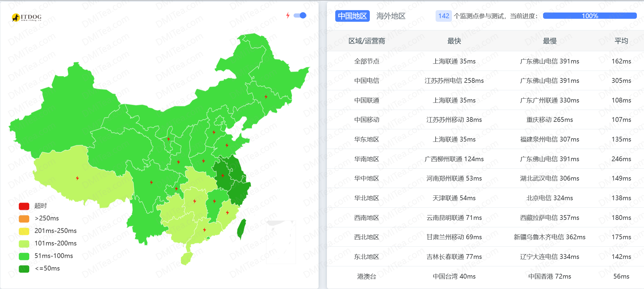Click the 吉林长春联通 77ms cell
Screen dimensions: 644x289
click(x=454, y=257)
